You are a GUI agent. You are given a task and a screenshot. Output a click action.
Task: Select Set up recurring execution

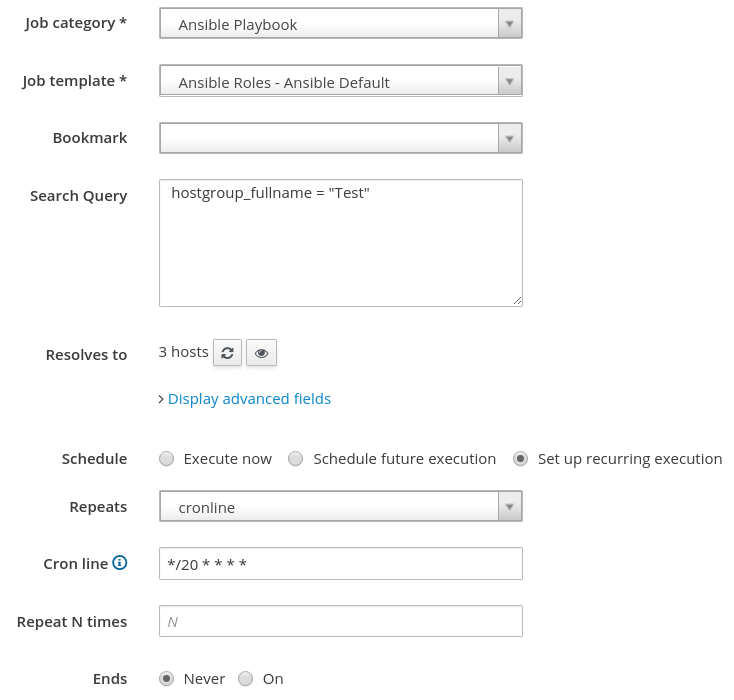[520, 459]
